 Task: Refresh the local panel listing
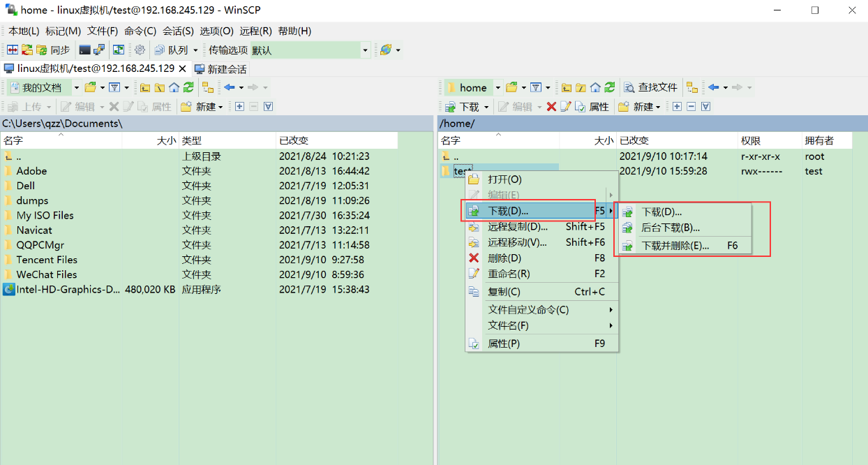click(188, 87)
